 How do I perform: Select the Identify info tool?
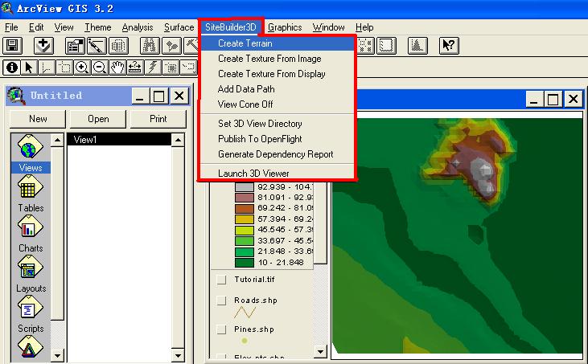(11, 67)
